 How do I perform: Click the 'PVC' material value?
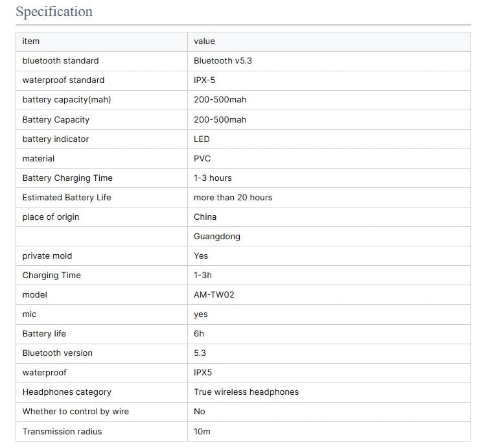click(202, 158)
